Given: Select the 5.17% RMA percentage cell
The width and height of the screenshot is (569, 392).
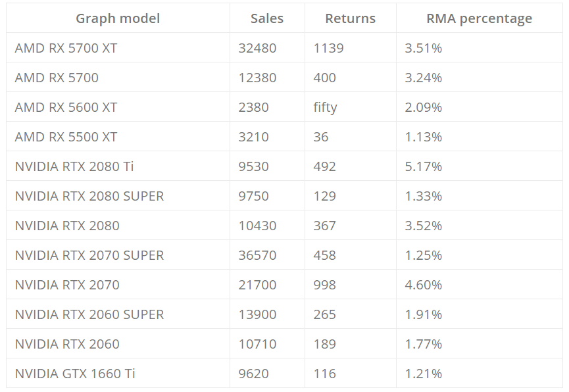Looking at the screenshot, I should point(424,166).
